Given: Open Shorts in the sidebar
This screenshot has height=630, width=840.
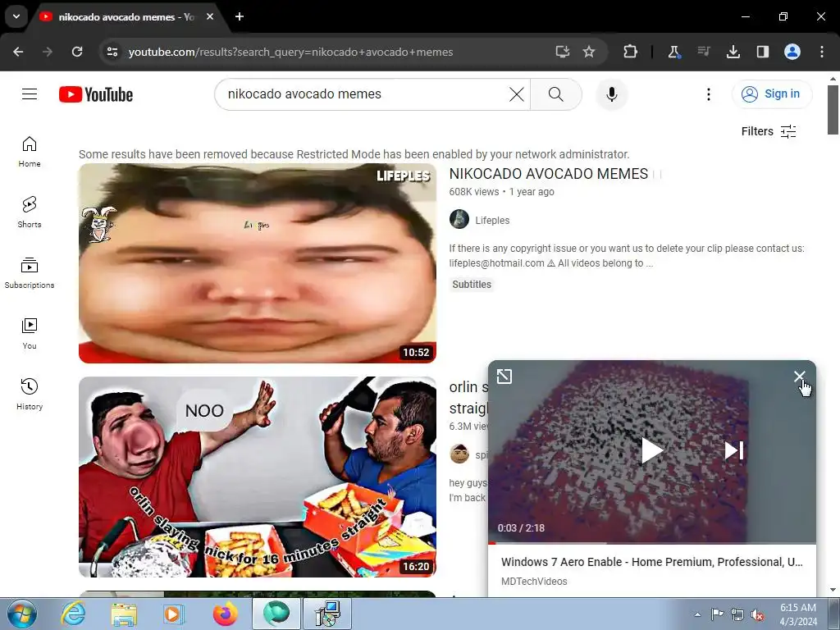Looking at the screenshot, I should 30,212.
